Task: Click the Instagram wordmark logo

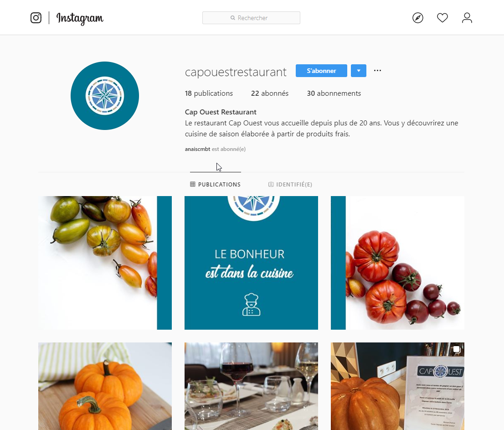Action: [80, 18]
